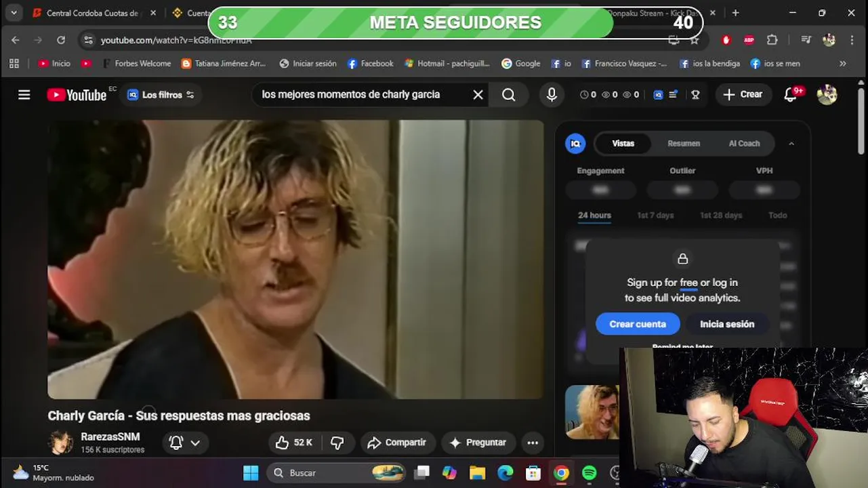Screen dimensions: 868x488
Task: Open the tab search dropdown
Action: point(14,13)
